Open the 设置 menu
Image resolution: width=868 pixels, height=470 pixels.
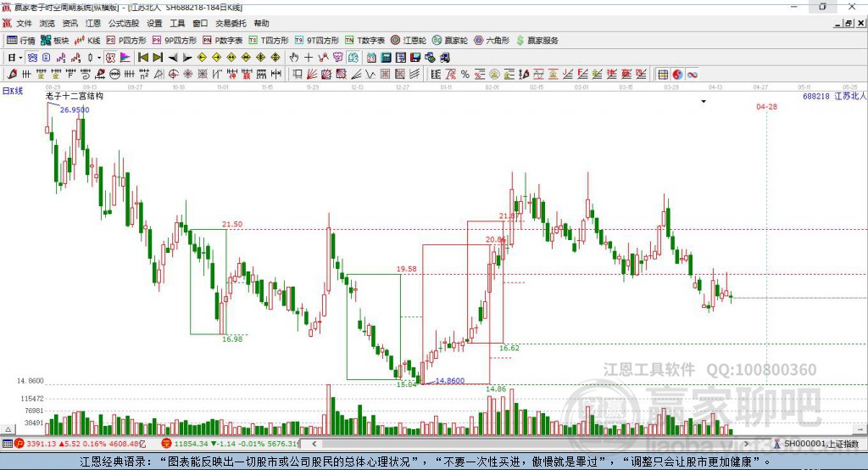click(154, 23)
